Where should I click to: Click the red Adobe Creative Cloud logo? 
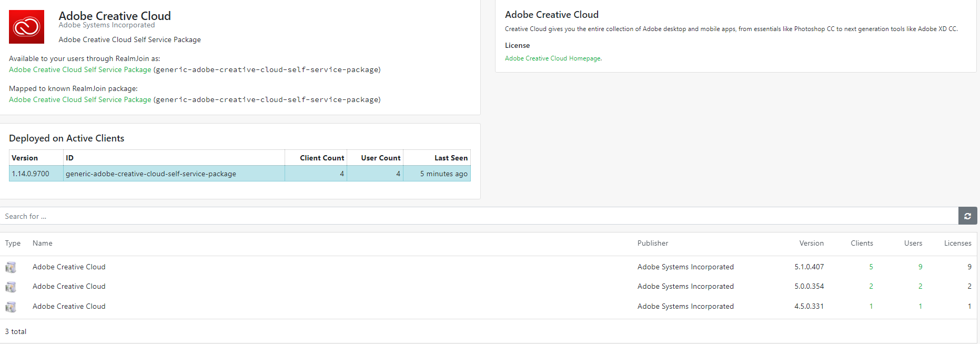26,26
